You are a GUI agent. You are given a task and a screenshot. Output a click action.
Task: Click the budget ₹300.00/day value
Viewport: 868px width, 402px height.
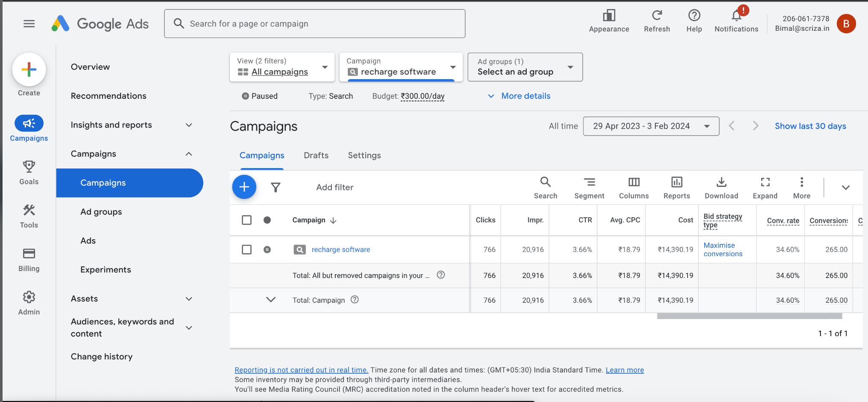coord(422,96)
